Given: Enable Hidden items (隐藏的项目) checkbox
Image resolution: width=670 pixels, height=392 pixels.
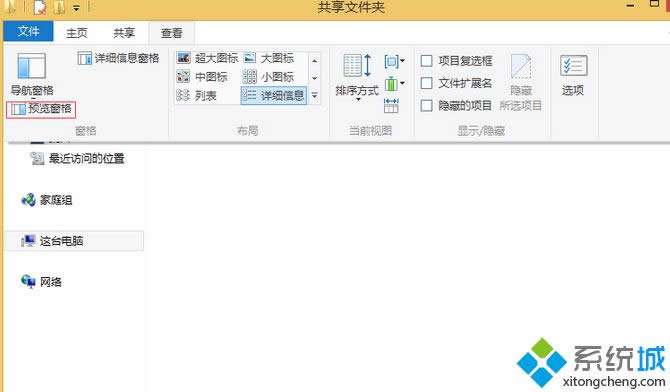Looking at the screenshot, I should tap(456, 106).
